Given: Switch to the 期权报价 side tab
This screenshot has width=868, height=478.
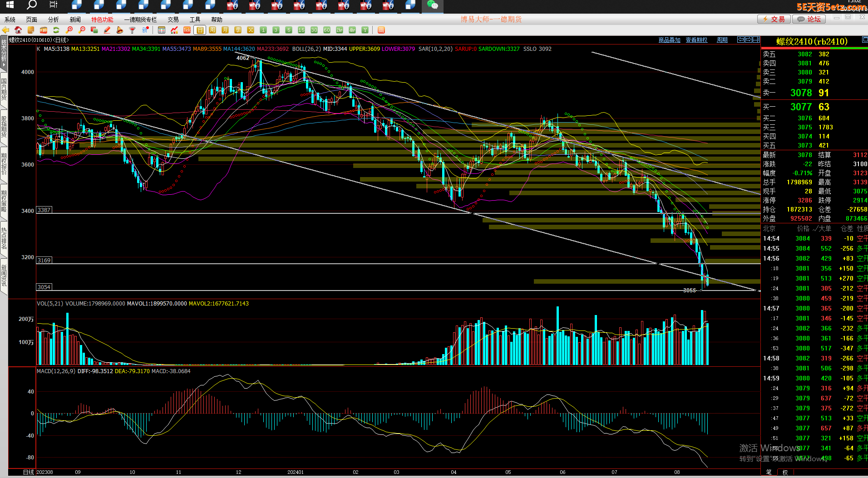Looking at the screenshot, I should 4,164.
